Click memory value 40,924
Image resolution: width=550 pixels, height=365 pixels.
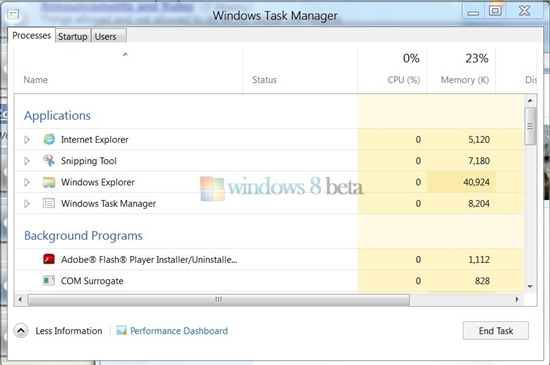pyautogui.click(x=476, y=182)
